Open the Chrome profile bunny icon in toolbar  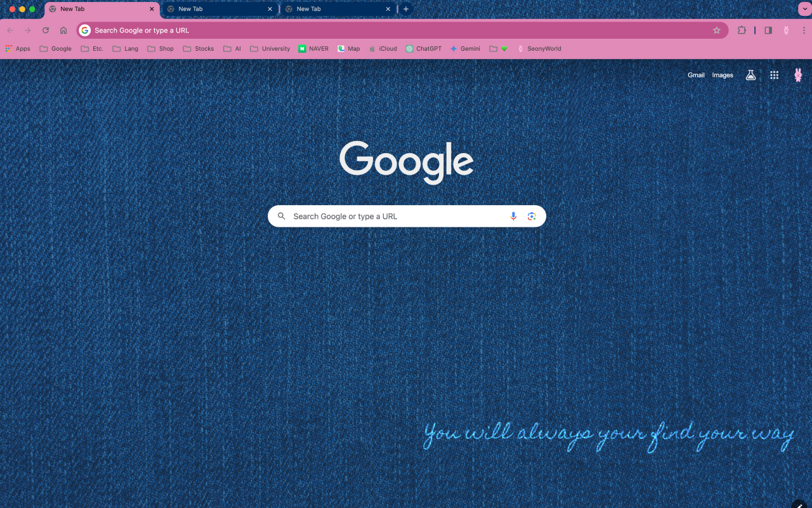tap(787, 30)
